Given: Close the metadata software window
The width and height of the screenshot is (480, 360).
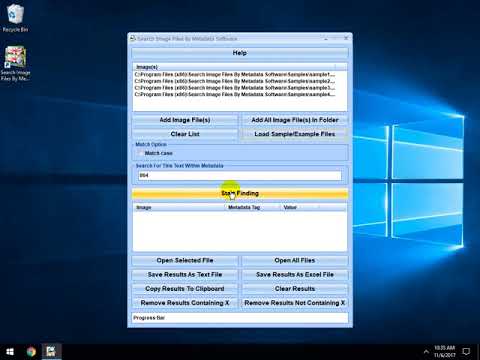Looking at the screenshot, I should [x=346, y=38].
